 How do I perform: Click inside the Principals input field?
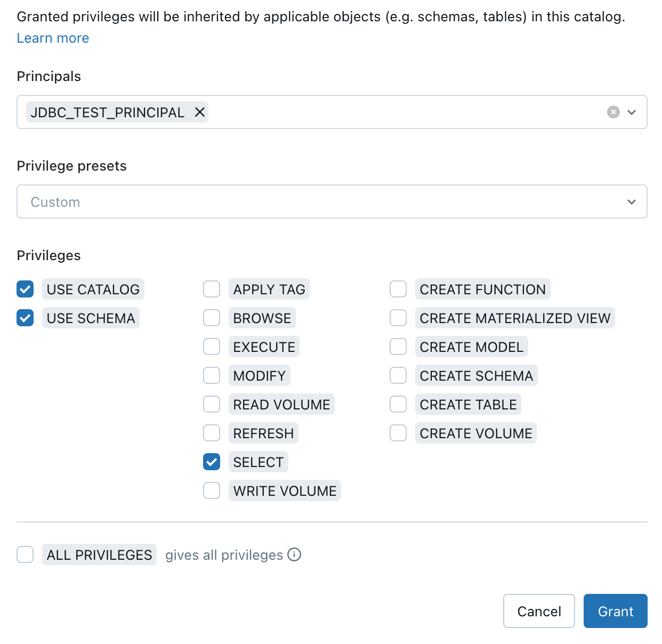[405, 112]
